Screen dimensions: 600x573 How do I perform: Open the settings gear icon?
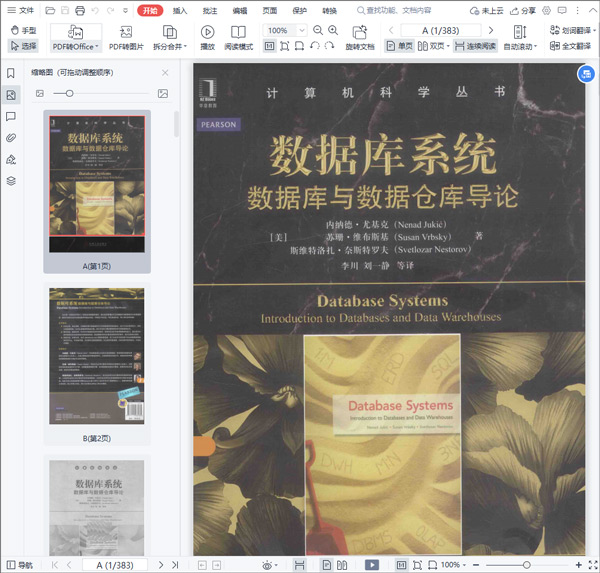click(546, 11)
